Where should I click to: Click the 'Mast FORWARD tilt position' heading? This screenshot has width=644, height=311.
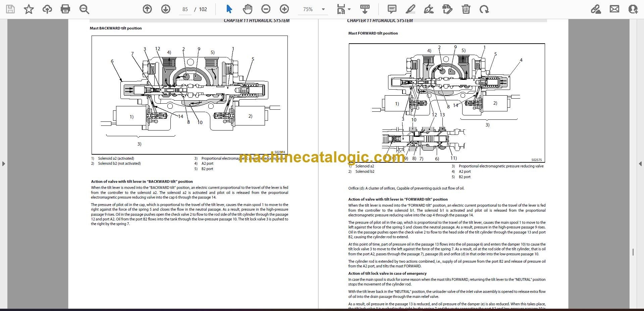coord(373,33)
